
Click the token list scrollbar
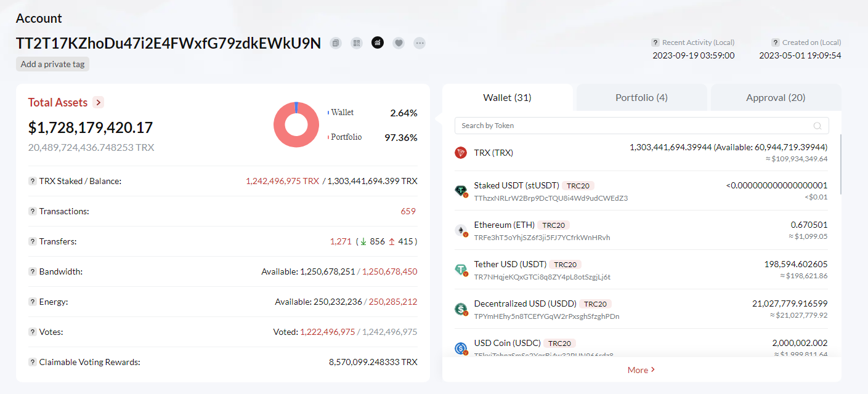tap(840, 163)
